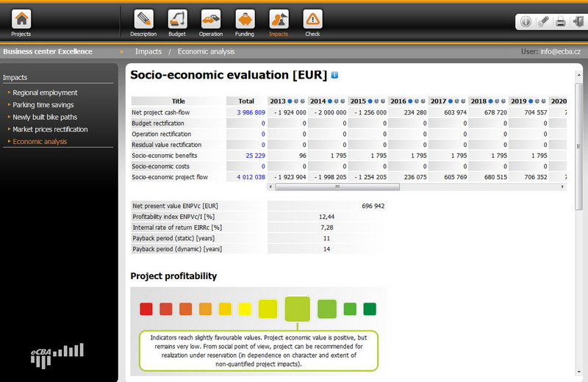588x382 pixels.
Task: Click the Net present value 696 942
Action: (373, 206)
